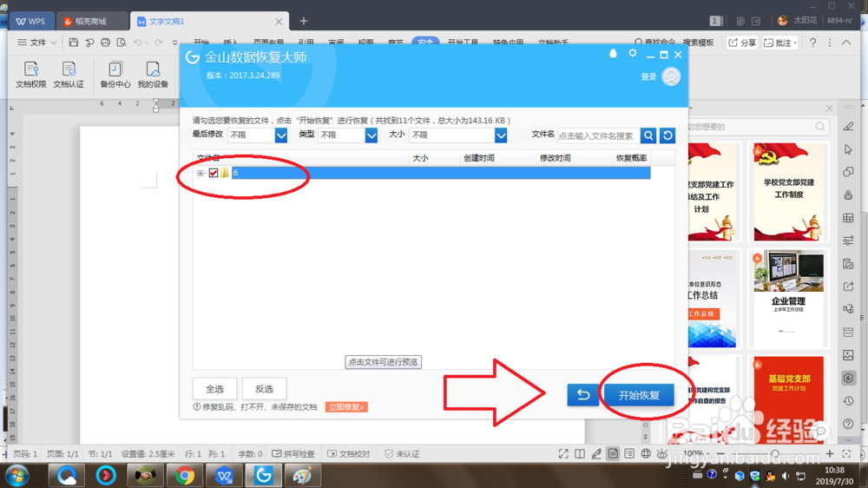
Task: Open the 学校党支部党建工作制度 template thumbnail
Action: tap(788, 192)
